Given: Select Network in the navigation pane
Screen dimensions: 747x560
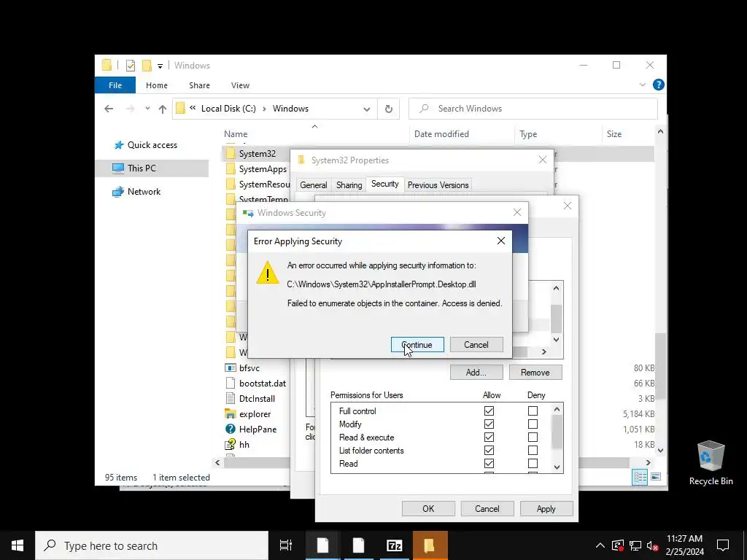Looking at the screenshot, I should (x=144, y=192).
